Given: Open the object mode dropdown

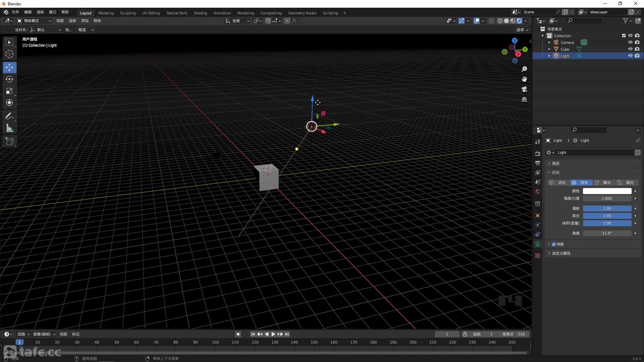Looking at the screenshot, I should (34, 21).
